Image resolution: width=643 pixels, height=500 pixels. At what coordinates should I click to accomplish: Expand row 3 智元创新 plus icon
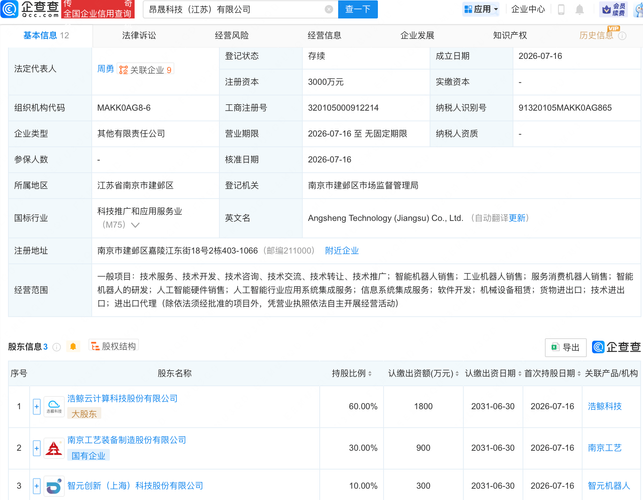click(36, 486)
